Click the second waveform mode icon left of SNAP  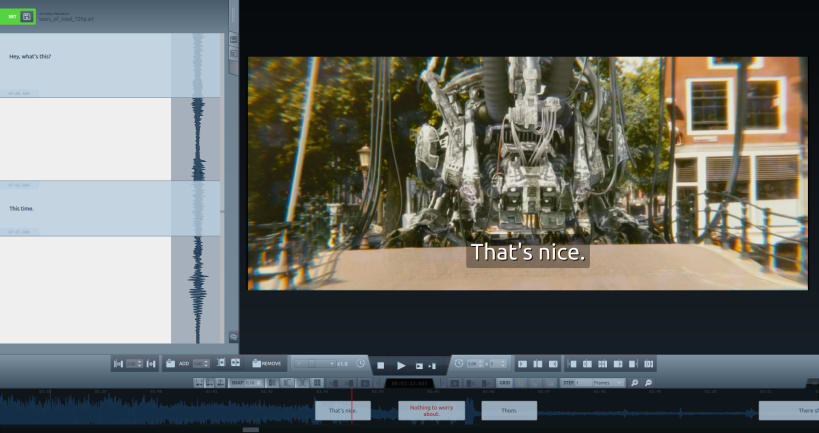pyautogui.click(x=209, y=383)
